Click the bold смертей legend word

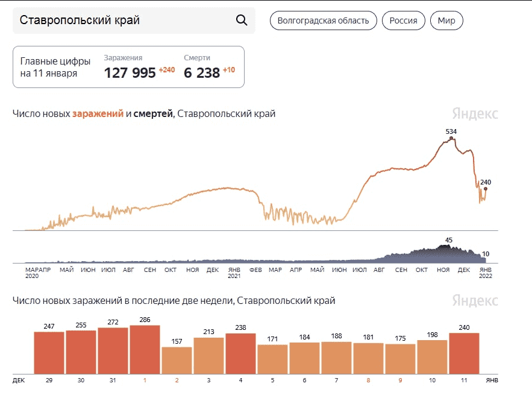coord(153,113)
